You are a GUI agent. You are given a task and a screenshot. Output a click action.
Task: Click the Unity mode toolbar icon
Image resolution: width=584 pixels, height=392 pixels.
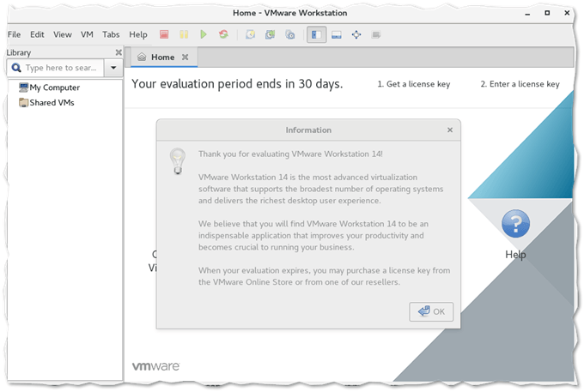(376, 34)
